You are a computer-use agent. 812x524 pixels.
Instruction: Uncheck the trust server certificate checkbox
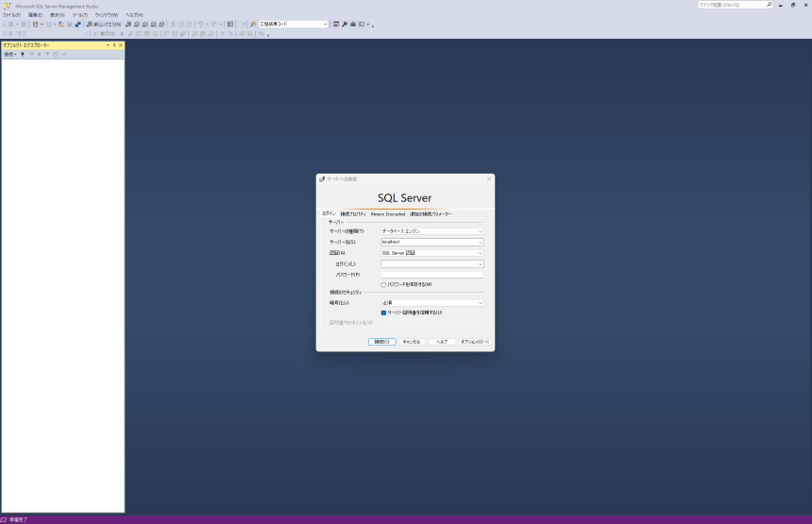(x=383, y=313)
